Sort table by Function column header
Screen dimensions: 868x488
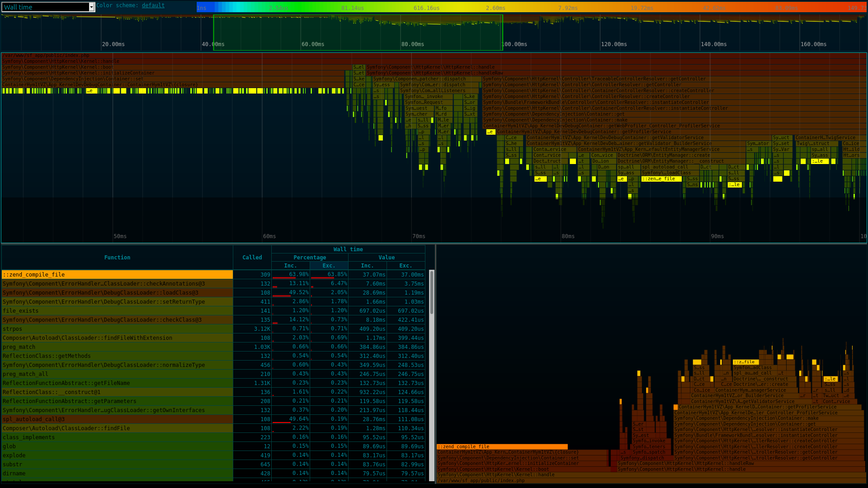117,258
